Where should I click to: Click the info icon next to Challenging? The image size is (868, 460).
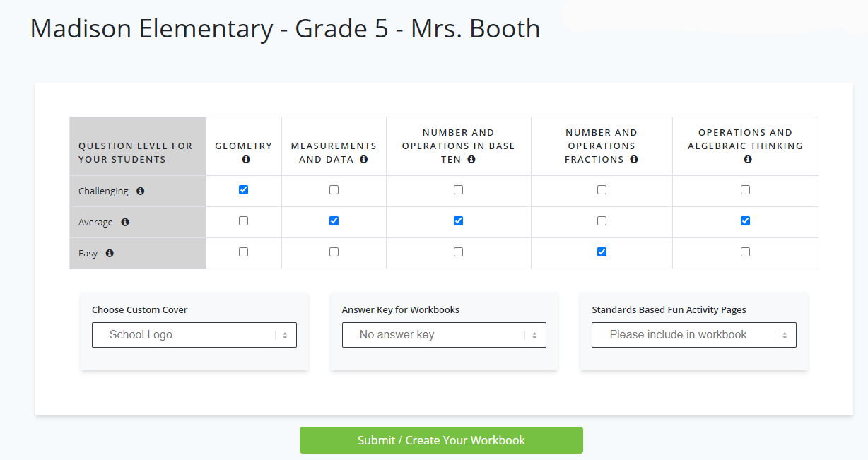pyautogui.click(x=140, y=191)
